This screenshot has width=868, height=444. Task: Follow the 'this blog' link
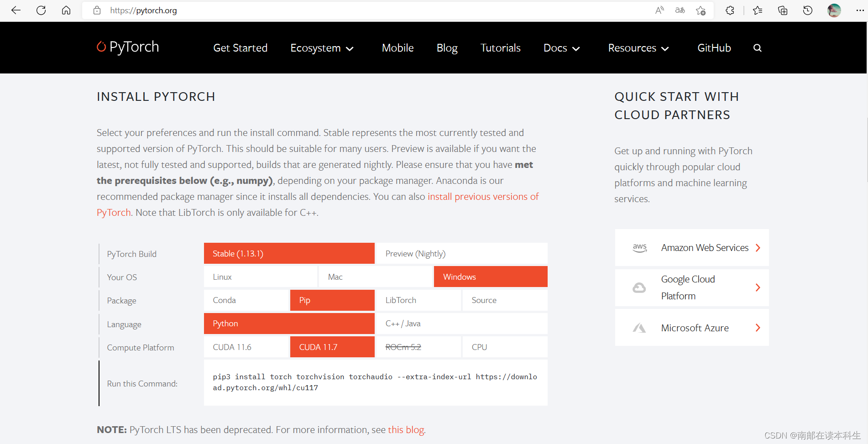(406, 430)
